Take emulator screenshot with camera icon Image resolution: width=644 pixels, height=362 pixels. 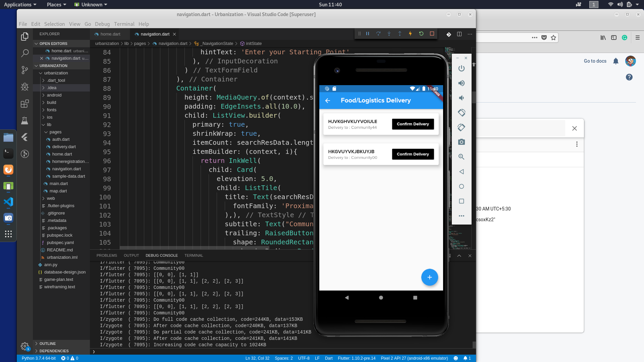[462, 142]
